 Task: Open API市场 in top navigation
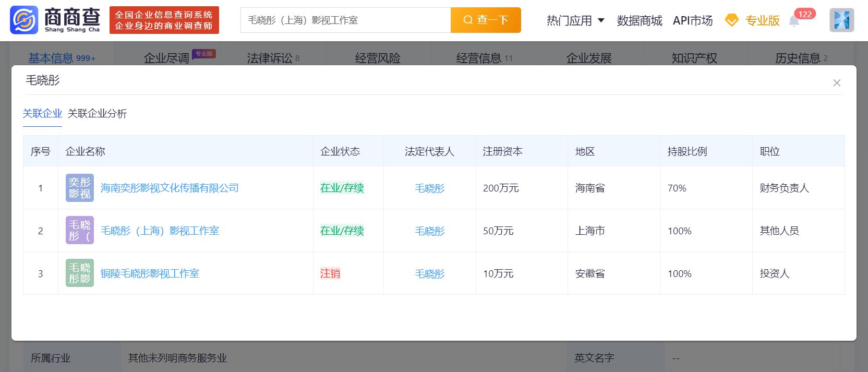click(693, 20)
